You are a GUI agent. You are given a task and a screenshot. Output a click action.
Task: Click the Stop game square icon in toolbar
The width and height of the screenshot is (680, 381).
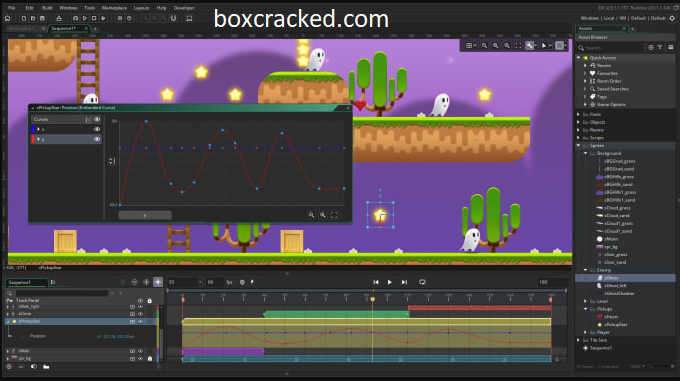click(94, 18)
